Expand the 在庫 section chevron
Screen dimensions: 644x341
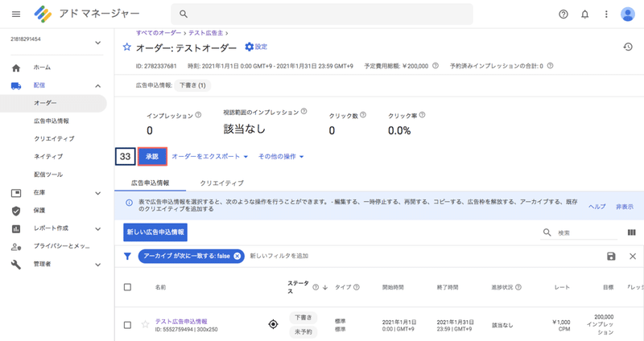(x=97, y=193)
